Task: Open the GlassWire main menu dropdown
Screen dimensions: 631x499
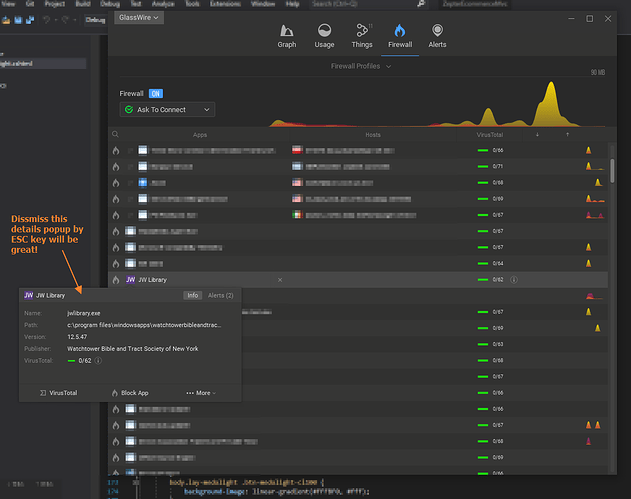Action: pos(137,17)
